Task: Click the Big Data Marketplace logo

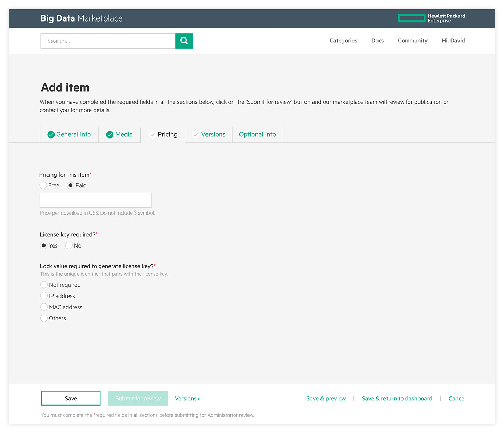Action: point(81,18)
